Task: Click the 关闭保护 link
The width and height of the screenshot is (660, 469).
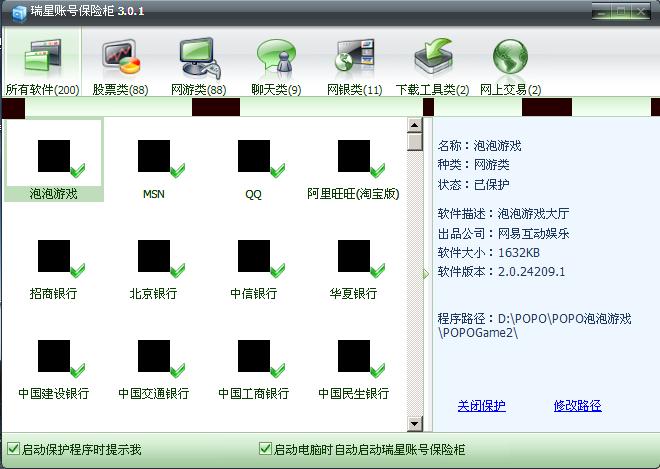Action: pos(482,406)
